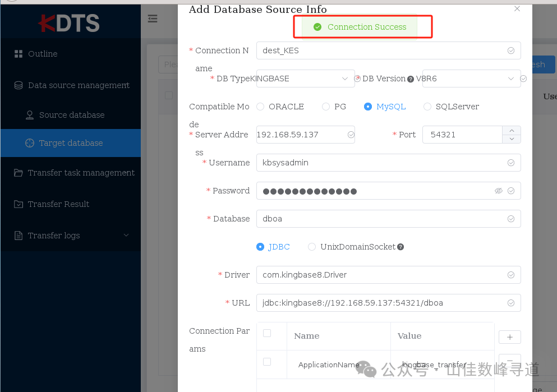Viewport: 557px width, 392px height.
Task: Click the ApplicationName parameter name cell
Action: [339, 365]
